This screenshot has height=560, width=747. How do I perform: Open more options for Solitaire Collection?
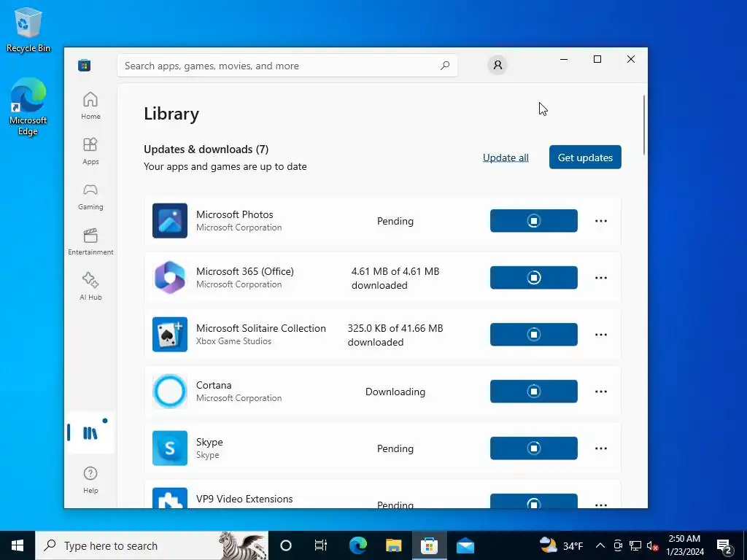(601, 335)
